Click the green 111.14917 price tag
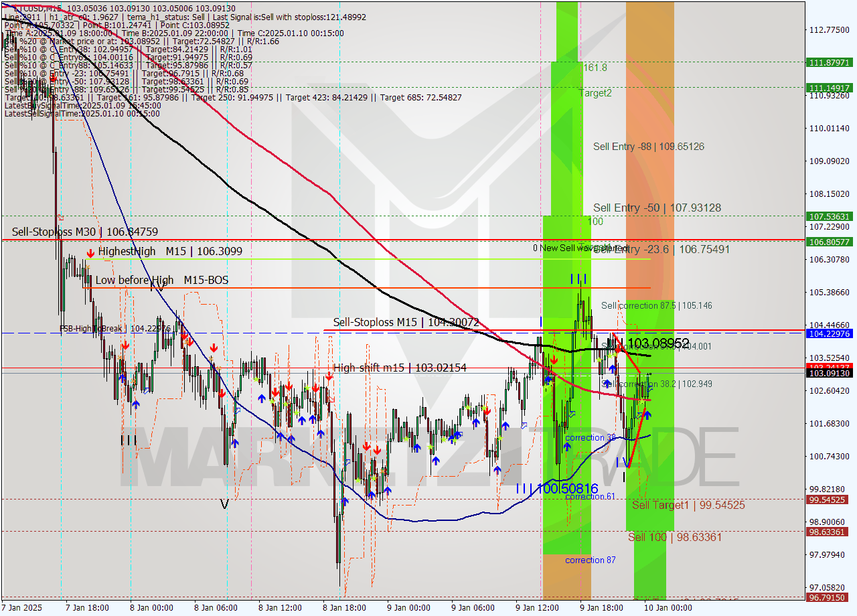The height and width of the screenshot is (616, 857). tap(830, 88)
